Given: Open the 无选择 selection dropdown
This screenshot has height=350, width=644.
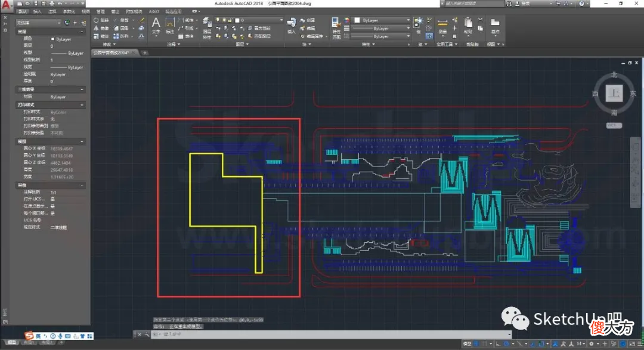Looking at the screenshot, I should [38, 23].
